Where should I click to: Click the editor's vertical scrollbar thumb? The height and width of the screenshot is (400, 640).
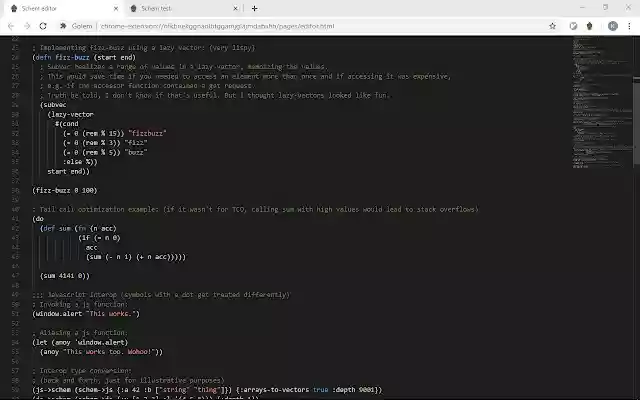click(636, 121)
